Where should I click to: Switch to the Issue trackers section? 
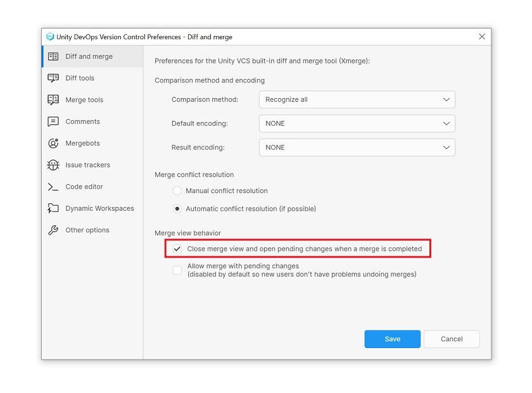(x=87, y=165)
